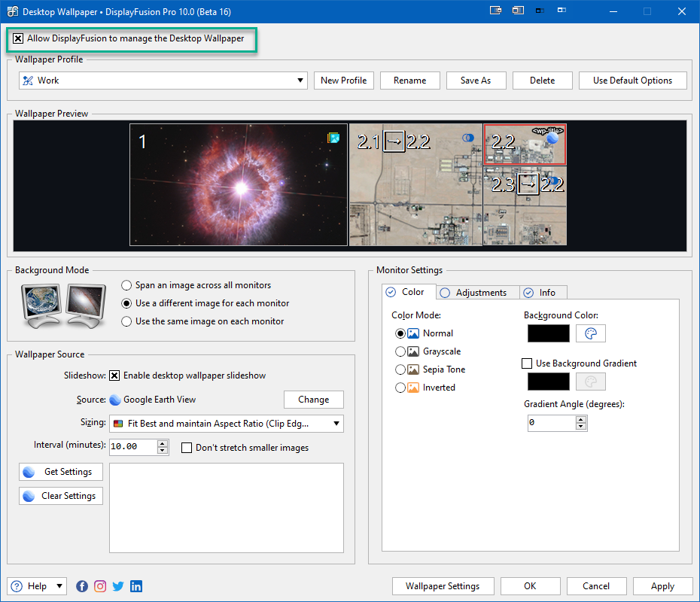Switch to the Info tab
Image resolution: width=700 pixels, height=602 pixels.
(x=543, y=293)
